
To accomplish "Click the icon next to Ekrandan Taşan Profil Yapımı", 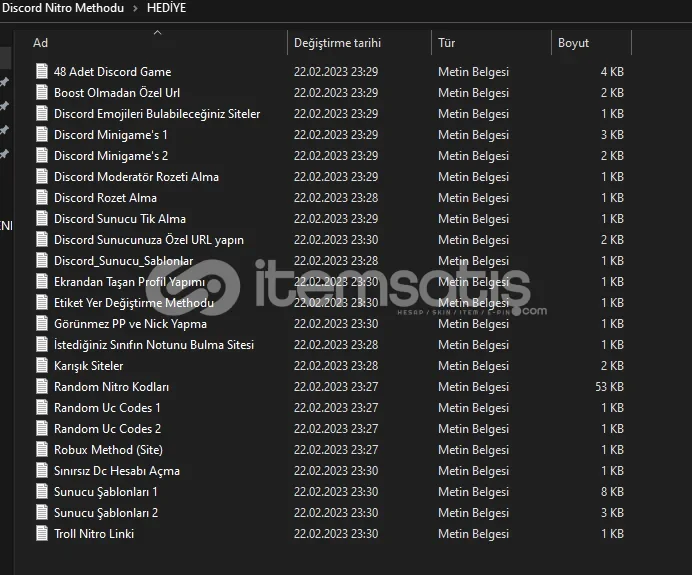I will click(42, 282).
